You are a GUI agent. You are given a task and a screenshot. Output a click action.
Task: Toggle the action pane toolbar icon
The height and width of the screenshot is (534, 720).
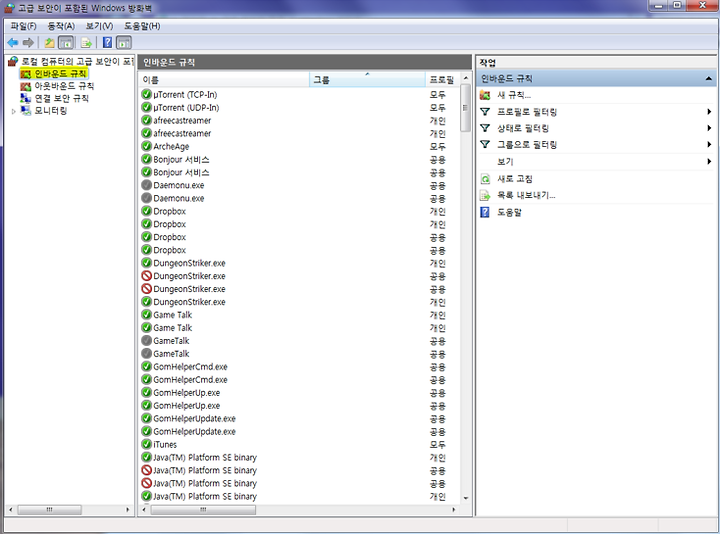124,43
